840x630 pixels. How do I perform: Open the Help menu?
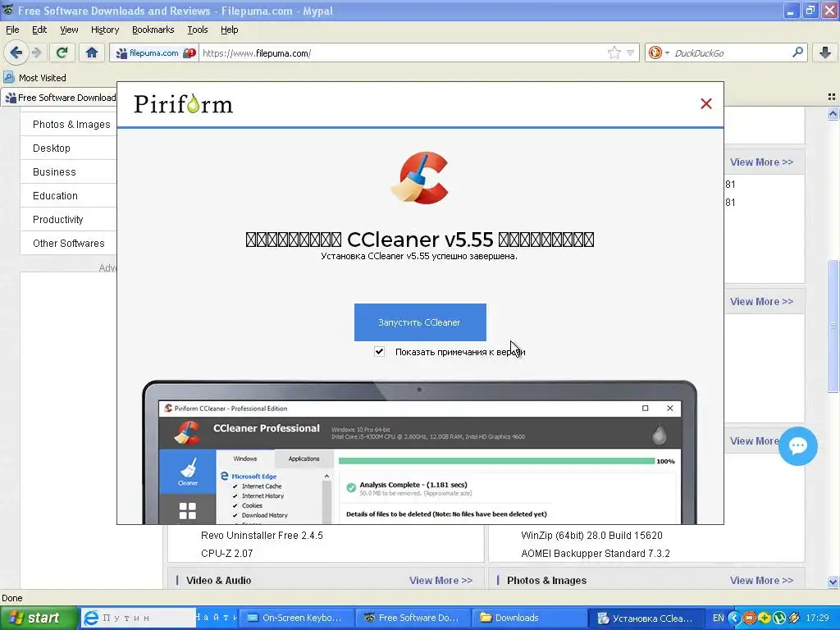coord(230,30)
